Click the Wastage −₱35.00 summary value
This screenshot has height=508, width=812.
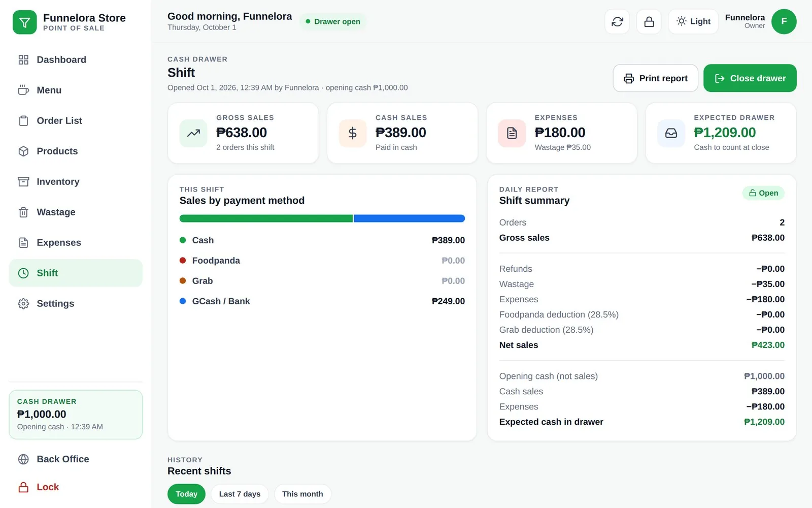[x=768, y=284]
